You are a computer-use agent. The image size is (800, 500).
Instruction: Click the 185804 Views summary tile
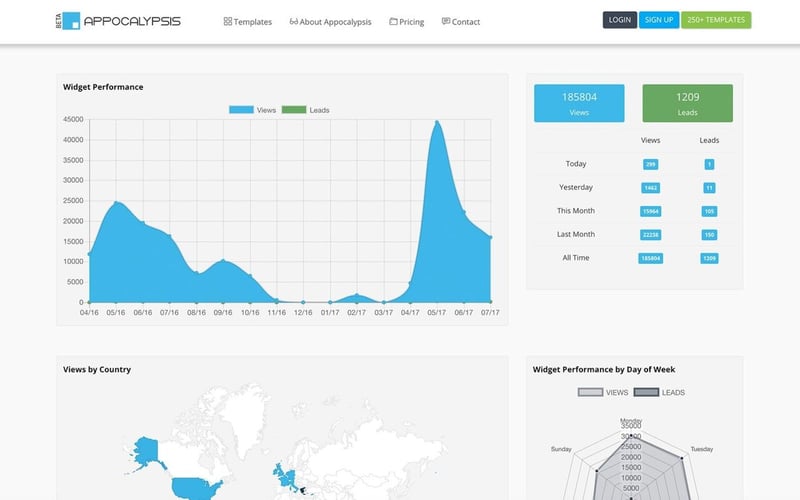point(579,103)
